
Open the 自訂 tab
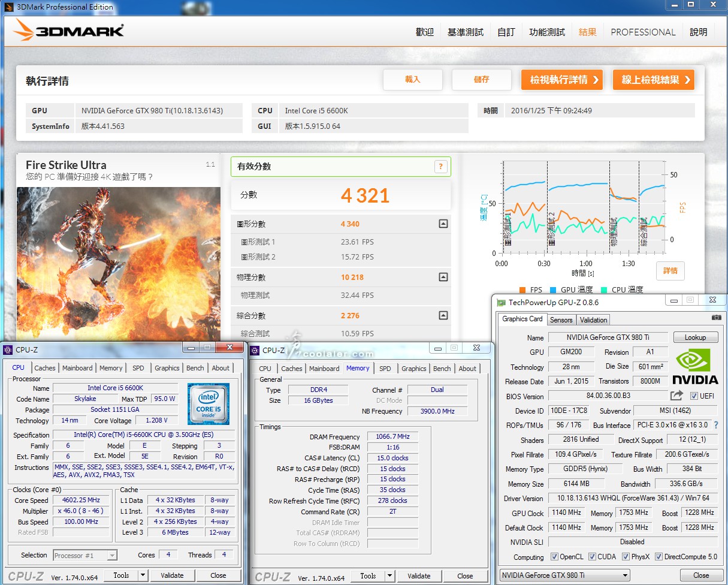506,32
